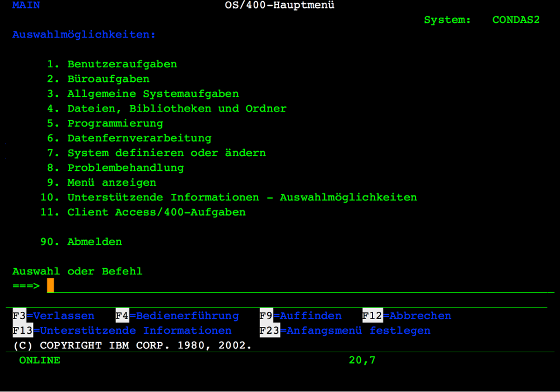Click the COPYRIGHT IBM CORP. line
Image resolution: width=560 pixels, height=392 pixels.
click(133, 346)
